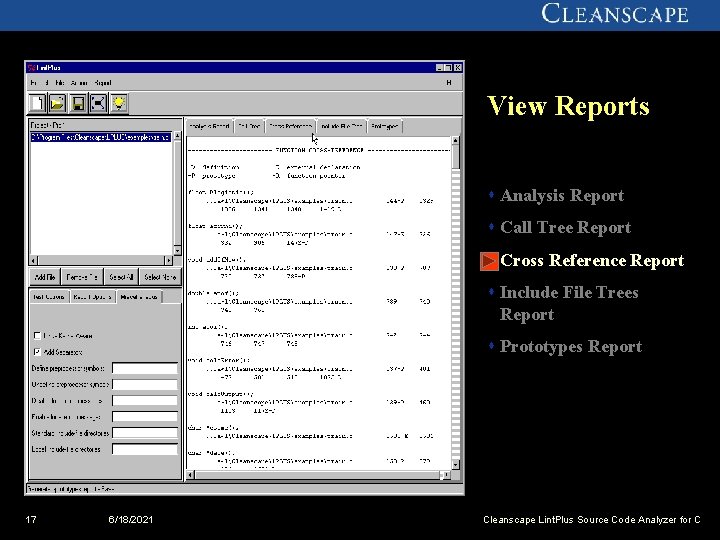720x540 pixels.
Task: Click the file list scroll left arrow
Action: click(33, 260)
